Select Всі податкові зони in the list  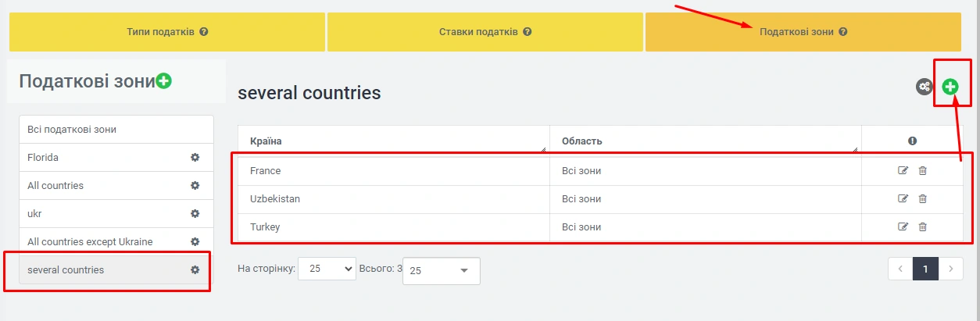(x=72, y=130)
